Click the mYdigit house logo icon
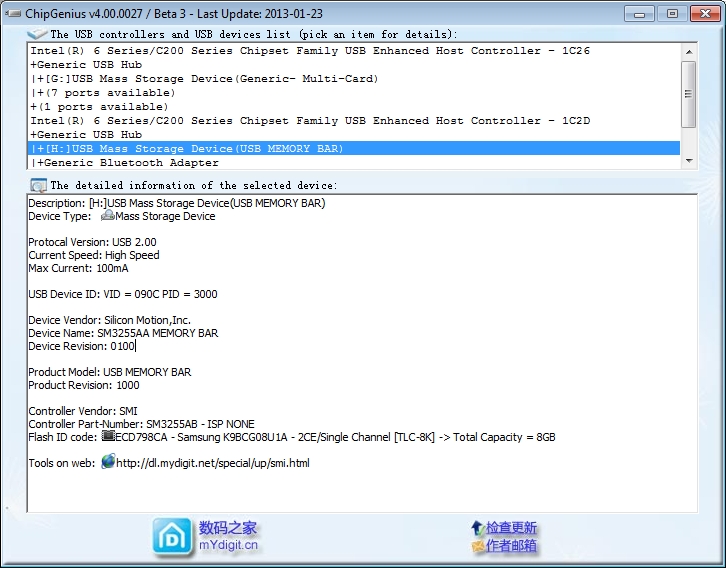 tap(172, 537)
